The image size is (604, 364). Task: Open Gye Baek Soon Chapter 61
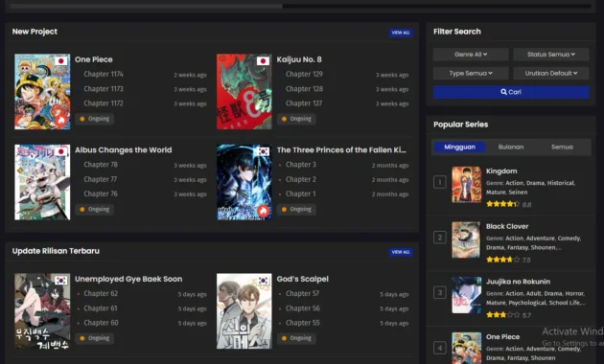(x=100, y=308)
